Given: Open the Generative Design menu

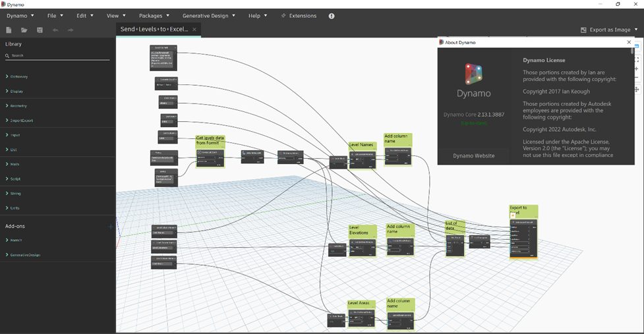Looking at the screenshot, I should [x=209, y=15].
